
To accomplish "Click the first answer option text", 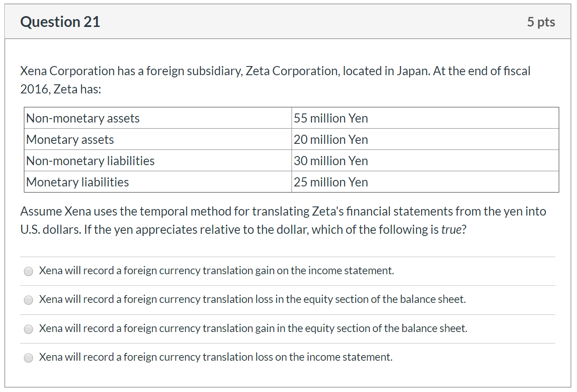I will pyautogui.click(x=216, y=270).
